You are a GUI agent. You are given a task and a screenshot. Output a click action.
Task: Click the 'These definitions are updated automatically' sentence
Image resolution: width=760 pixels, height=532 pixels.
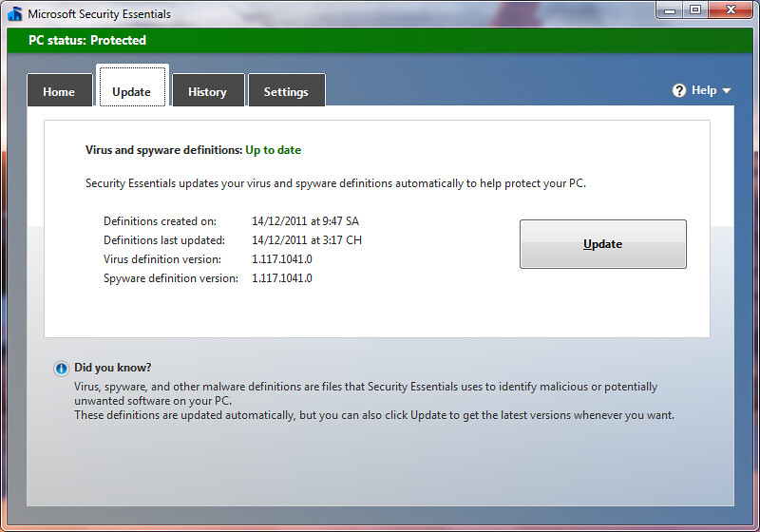pos(374,415)
